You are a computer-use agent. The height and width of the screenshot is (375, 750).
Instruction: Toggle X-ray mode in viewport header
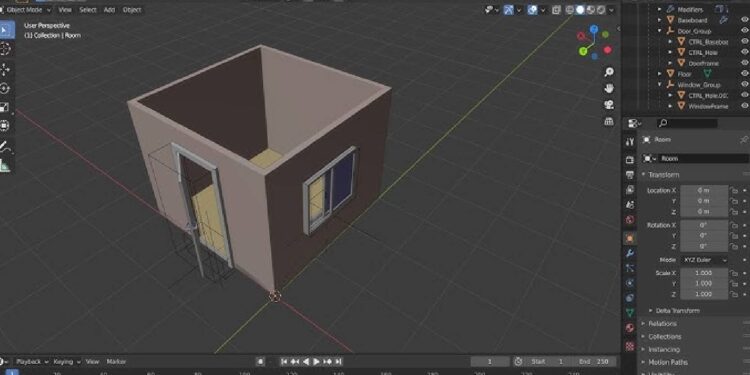pyautogui.click(x=556, y=10)
